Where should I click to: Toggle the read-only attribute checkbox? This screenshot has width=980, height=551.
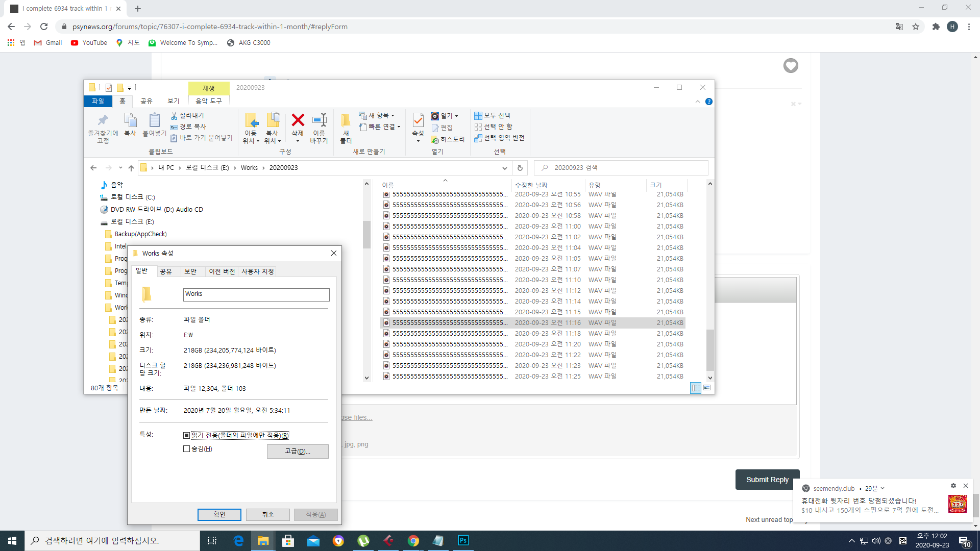[187, 436]
